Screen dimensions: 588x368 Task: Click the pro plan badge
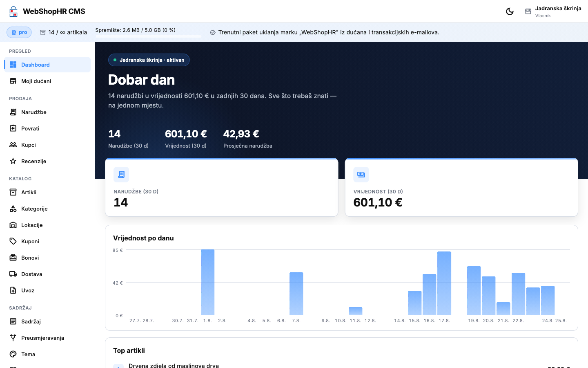point(19,32)
